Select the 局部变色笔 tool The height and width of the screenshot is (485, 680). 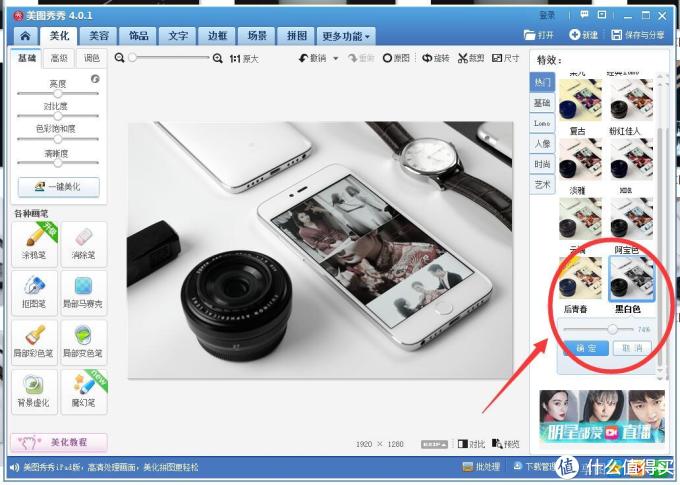[x=84, y=342]
